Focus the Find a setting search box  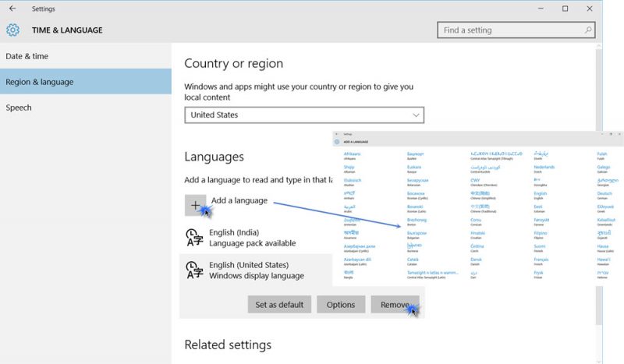coord(516,30)
